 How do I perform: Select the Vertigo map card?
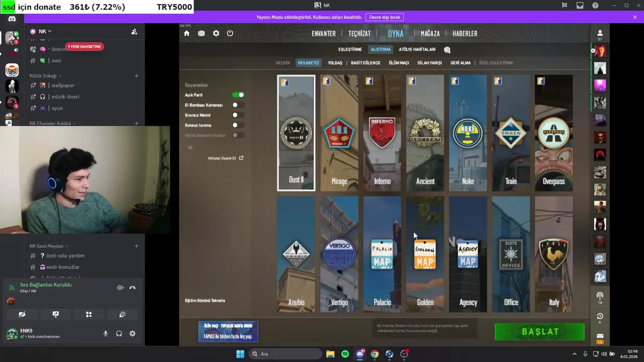[x=339, y=254]
